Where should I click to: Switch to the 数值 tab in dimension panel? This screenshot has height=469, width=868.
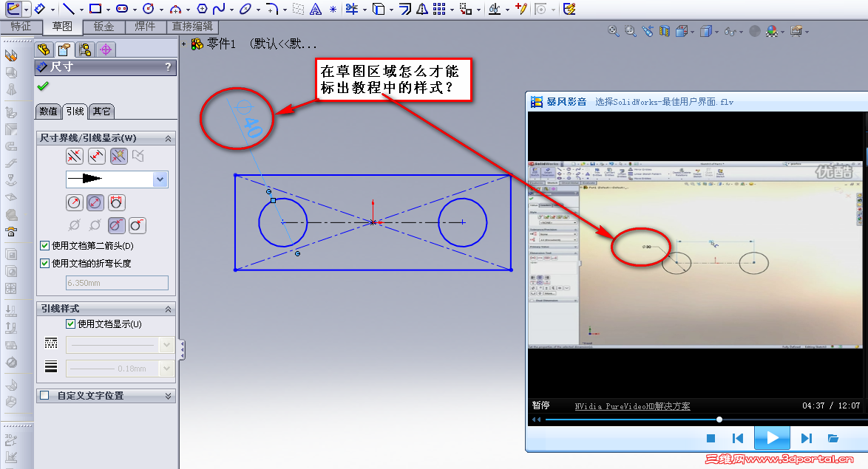49,111
